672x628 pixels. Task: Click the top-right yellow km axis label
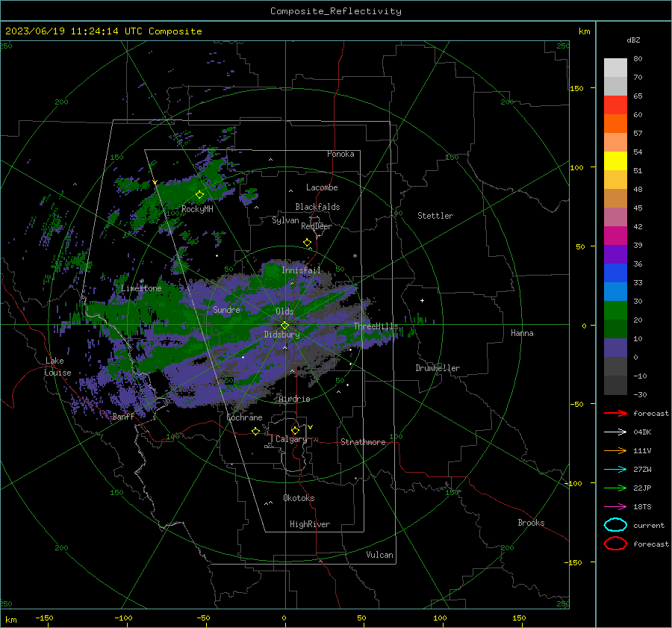point(584,31)
